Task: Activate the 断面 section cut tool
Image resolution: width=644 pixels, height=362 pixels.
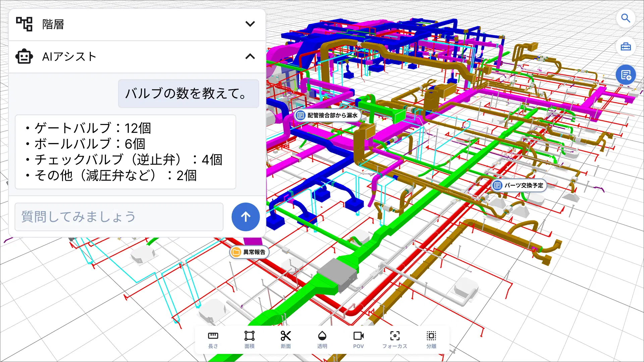Action: click(286, 340)
